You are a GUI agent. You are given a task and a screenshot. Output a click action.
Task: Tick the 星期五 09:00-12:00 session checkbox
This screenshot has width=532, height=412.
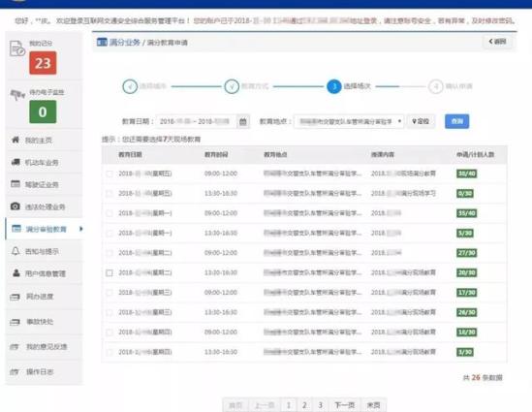pos(110,174)
